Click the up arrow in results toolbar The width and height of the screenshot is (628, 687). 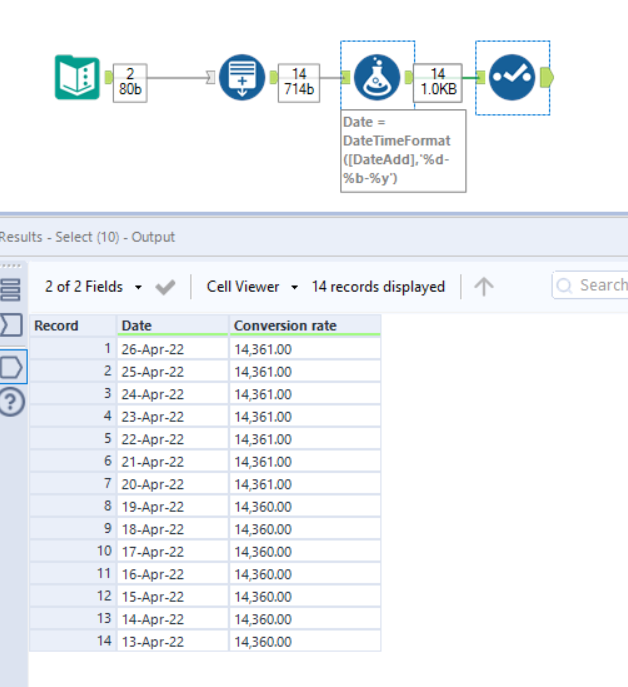click(484, 287)
